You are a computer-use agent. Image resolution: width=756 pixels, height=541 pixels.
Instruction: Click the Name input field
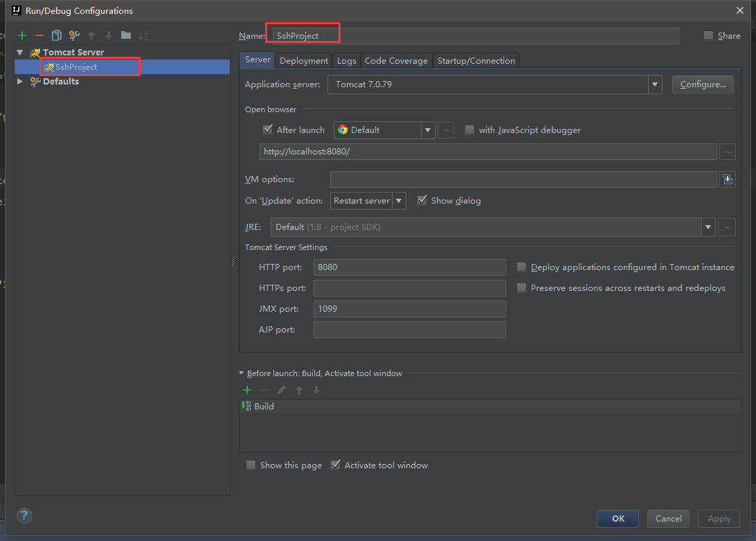(476, 36)
